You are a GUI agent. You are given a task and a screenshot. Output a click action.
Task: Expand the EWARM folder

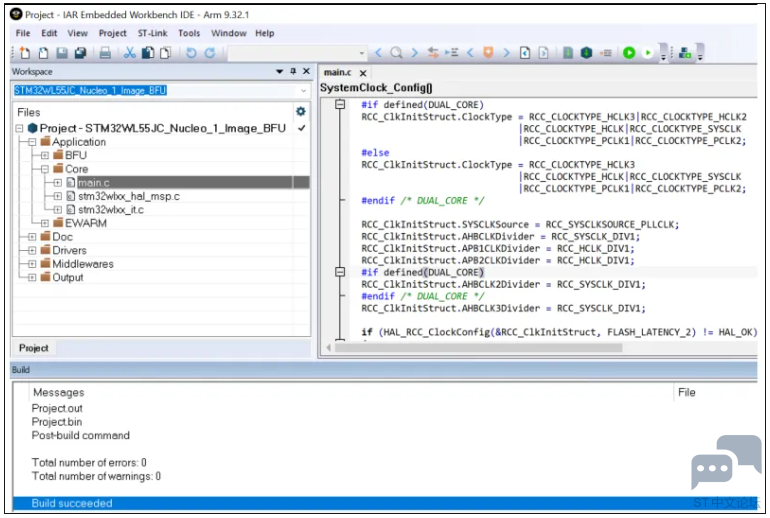pyautogui.click(x=45, y=223)
